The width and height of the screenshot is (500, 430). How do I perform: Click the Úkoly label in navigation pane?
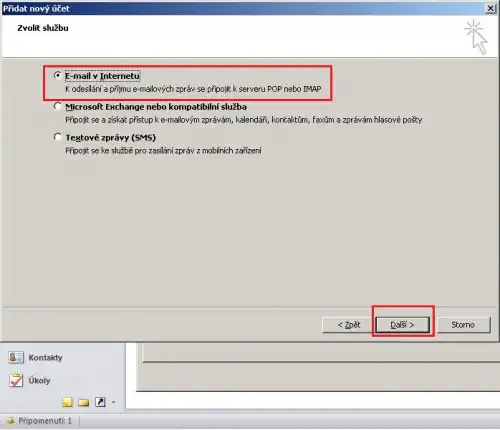(39, 380)
